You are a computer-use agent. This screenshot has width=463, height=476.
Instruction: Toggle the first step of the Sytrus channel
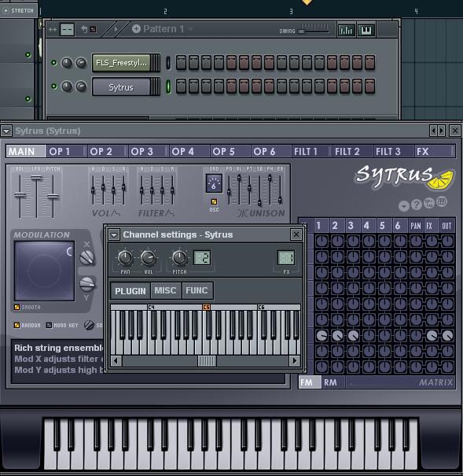click(x=181, y=87)
